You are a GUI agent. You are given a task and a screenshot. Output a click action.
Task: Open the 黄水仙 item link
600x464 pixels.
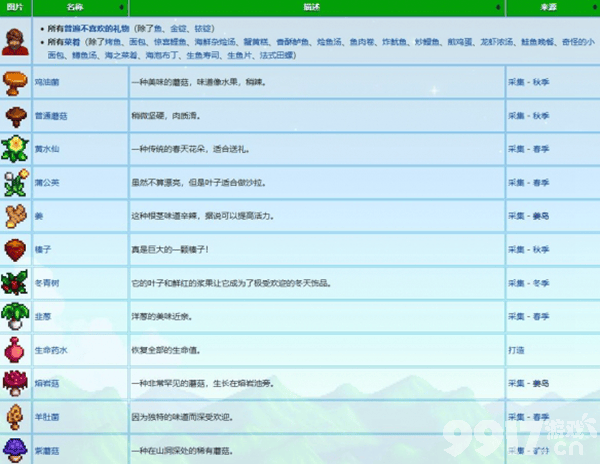pyautogui.click(x=47, y=149)
